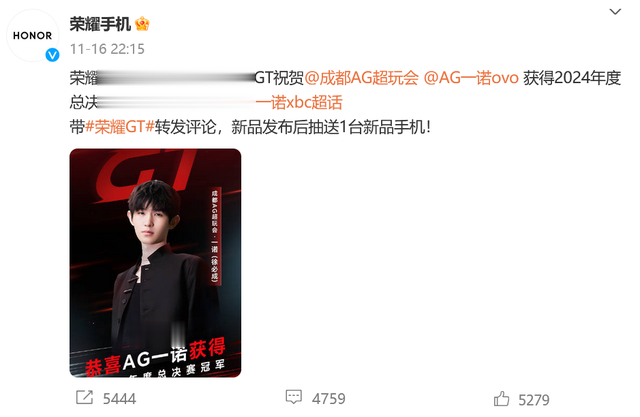Visit the @成都AG超玩会 mention
640x417 pixels.
(362, 78)
